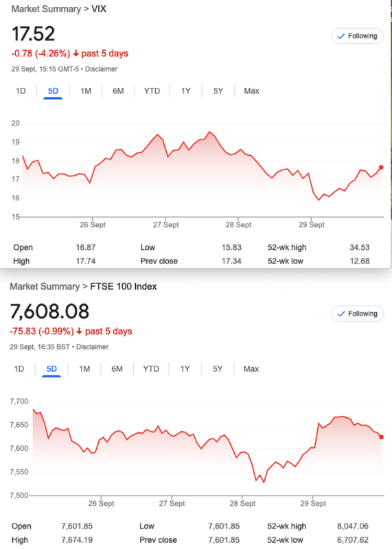Select the Max tab on FTSE chart
The image size is (392, 549).
click(x=251, y=369)
